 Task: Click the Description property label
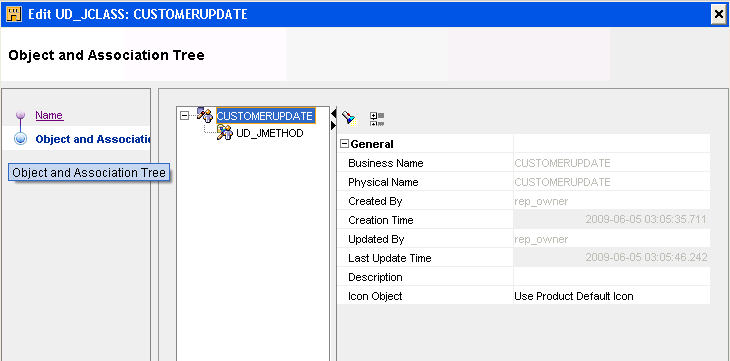pyautogui.click(x=375, y=277)
